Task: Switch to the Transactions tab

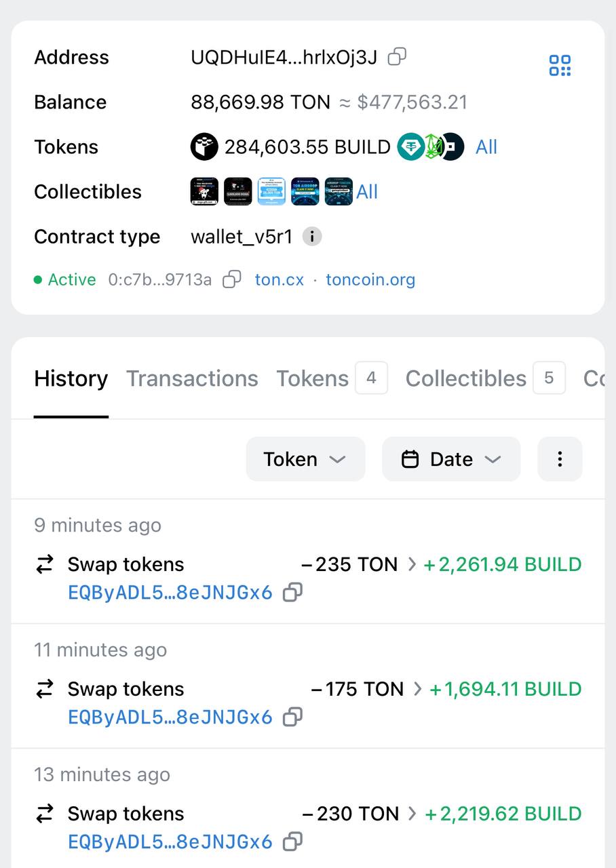Action: [192, 378]
